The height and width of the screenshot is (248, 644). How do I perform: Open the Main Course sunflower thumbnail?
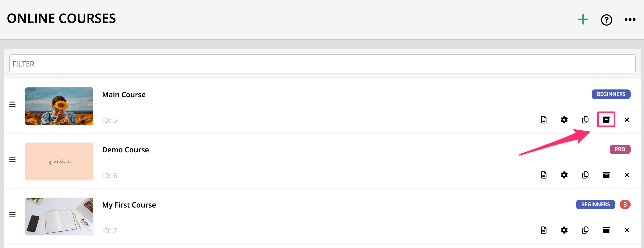59,106
